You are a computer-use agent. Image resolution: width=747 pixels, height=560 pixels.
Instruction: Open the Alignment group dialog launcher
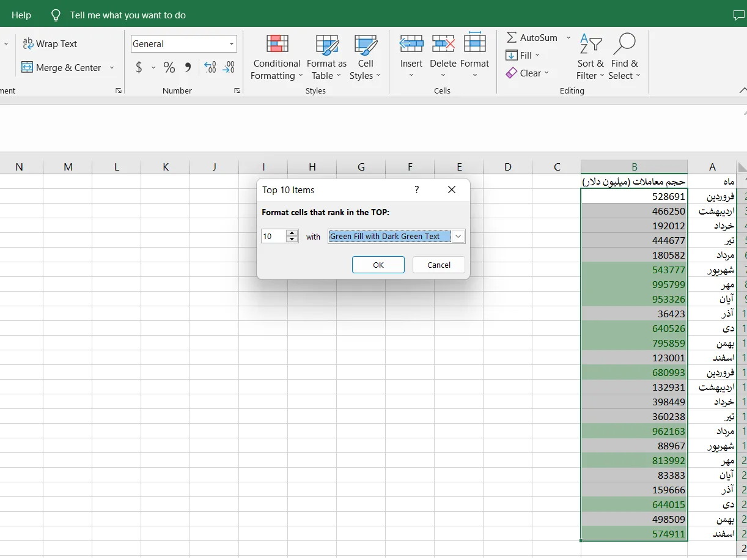(x=119, y=90)
